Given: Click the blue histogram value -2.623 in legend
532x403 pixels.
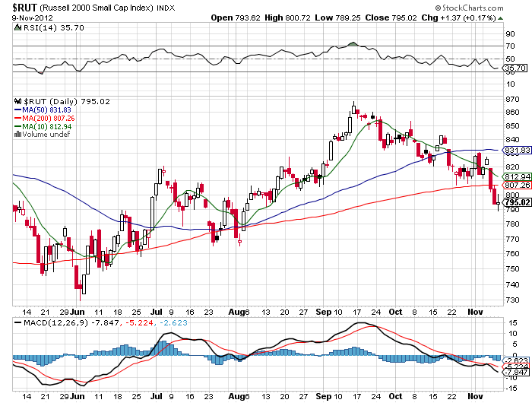Looking at the screenshot, I should [x=173, y=322].
